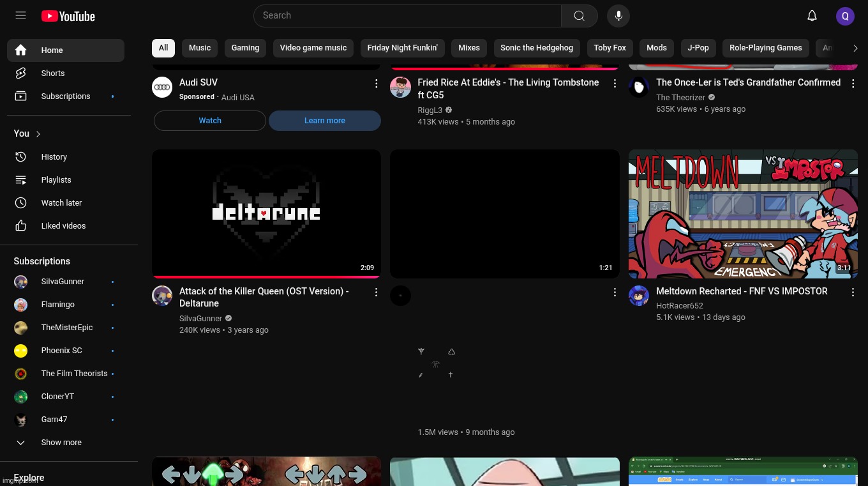Select the All filter chip
The width and height of the screenshot is (868, 486).
pyautogui.click(x=163, y=48)
